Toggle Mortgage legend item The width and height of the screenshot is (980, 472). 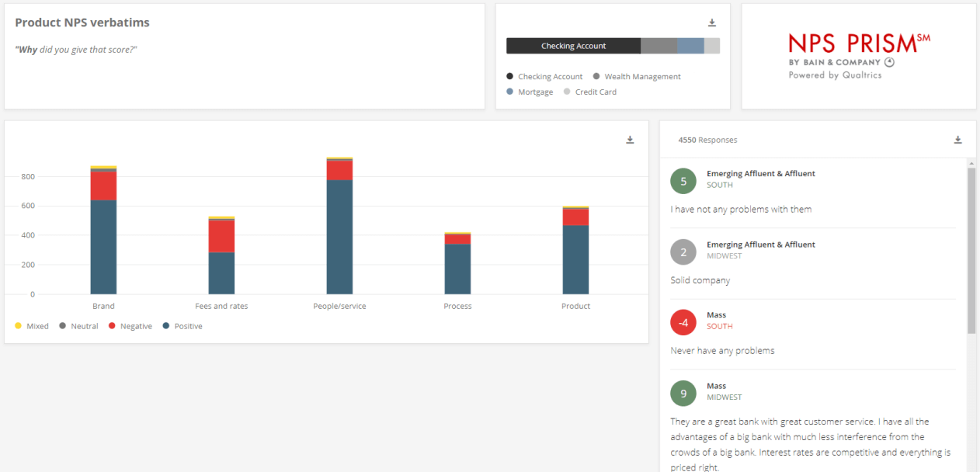(530, 92)
